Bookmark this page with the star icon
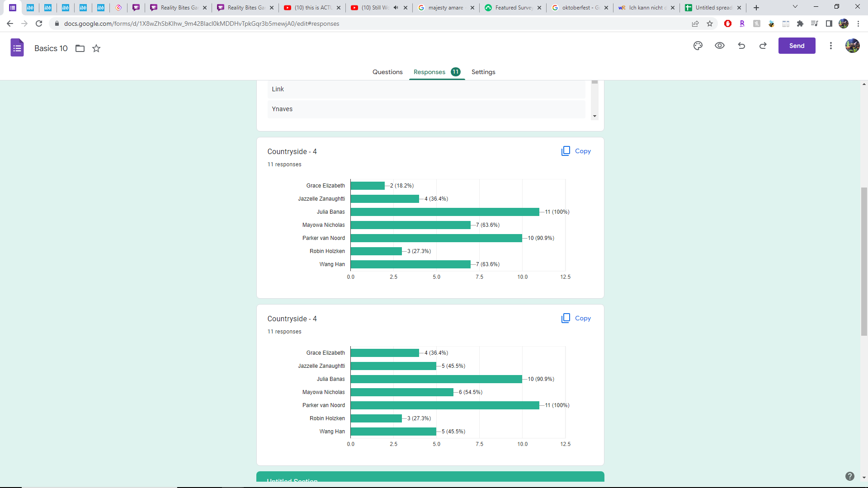 710,23
